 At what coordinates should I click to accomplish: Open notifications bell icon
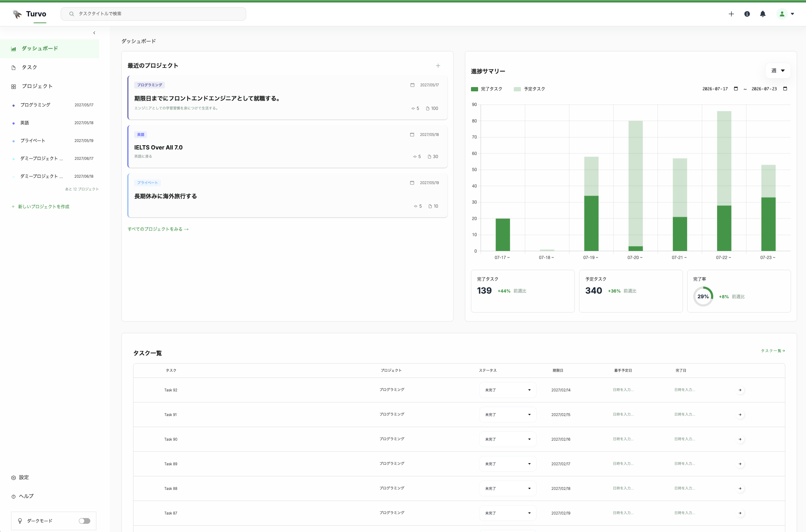762,14
